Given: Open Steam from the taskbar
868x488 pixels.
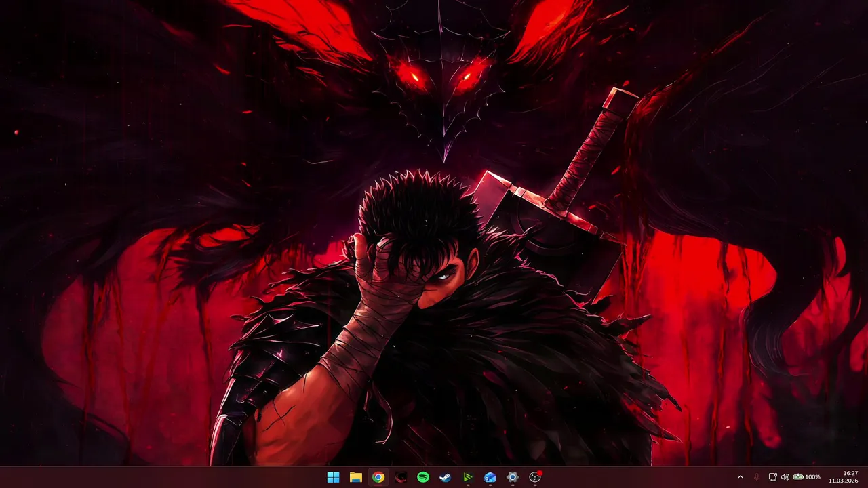Looking at the screenshot, I should tap(445, 477).
